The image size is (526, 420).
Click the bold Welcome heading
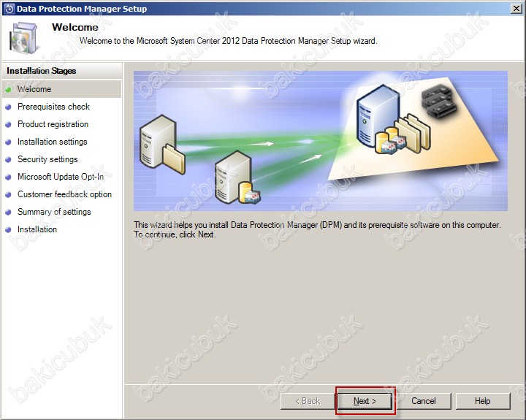point(75,27)
